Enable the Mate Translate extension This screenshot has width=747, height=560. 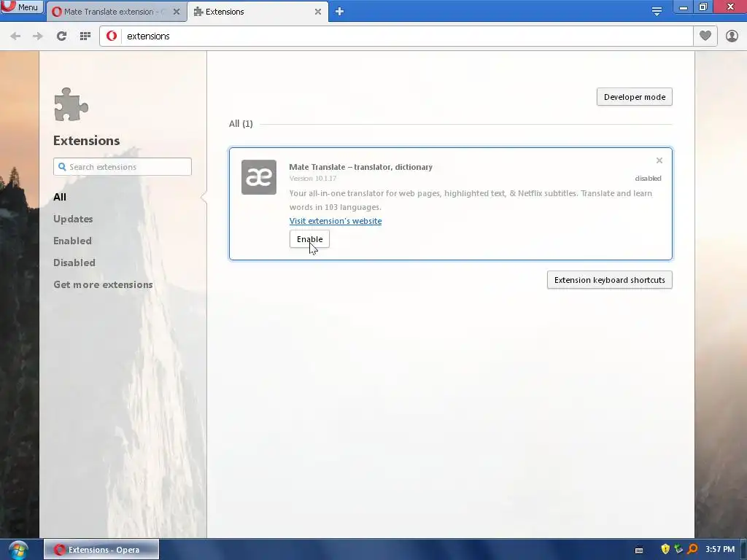click(x=309, y=239)
